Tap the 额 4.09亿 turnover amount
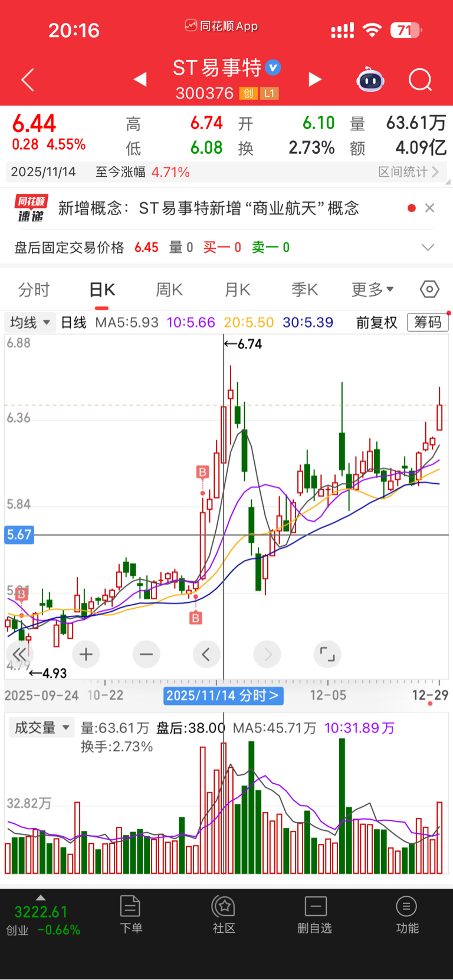The width and height of the screenshot is (453, 980). click(421, 147)
